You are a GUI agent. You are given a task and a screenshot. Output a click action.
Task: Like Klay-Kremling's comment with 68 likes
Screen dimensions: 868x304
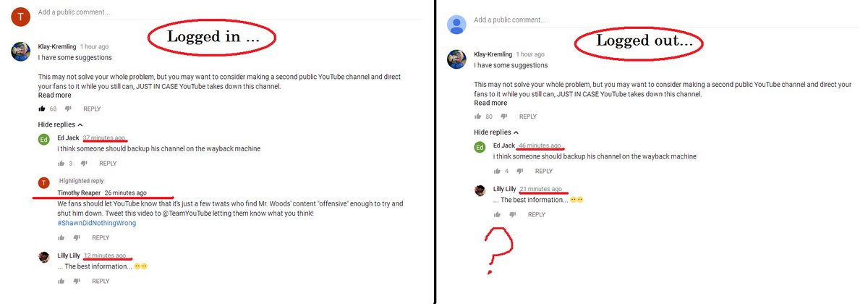coord(42,109)
